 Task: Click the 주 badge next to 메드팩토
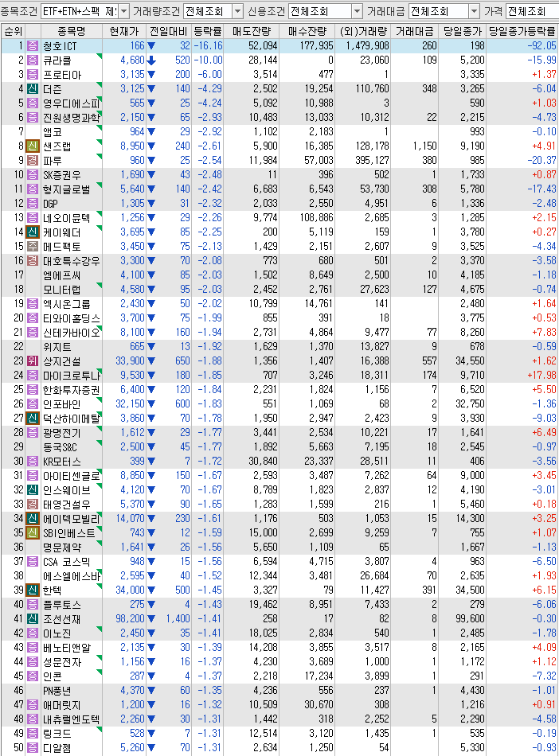[x=33, y=247]
